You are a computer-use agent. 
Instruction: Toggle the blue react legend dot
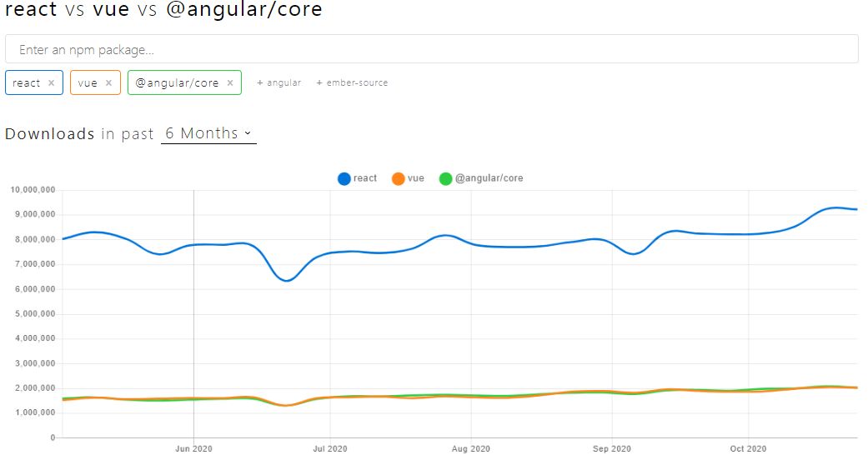coord(344,179)
